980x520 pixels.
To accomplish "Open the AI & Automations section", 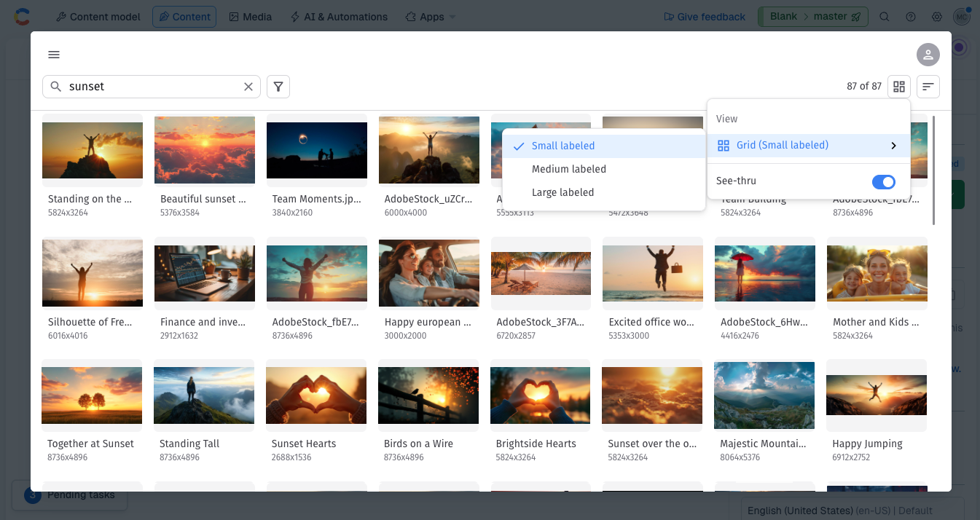I will tap(339, 17).
